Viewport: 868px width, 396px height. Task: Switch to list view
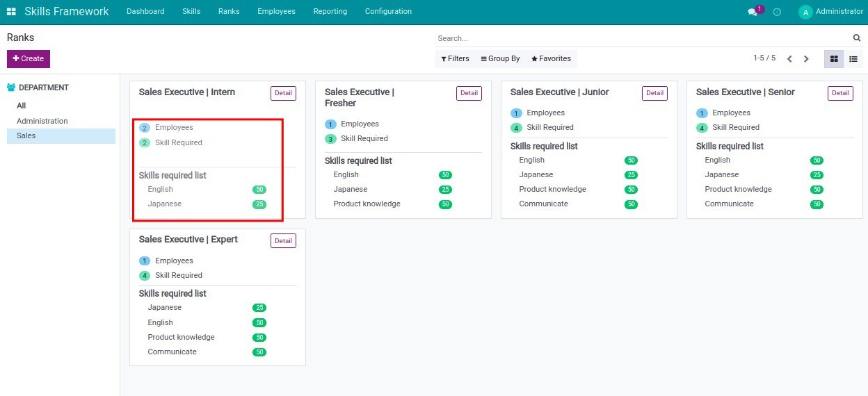(x=853, y=59)
